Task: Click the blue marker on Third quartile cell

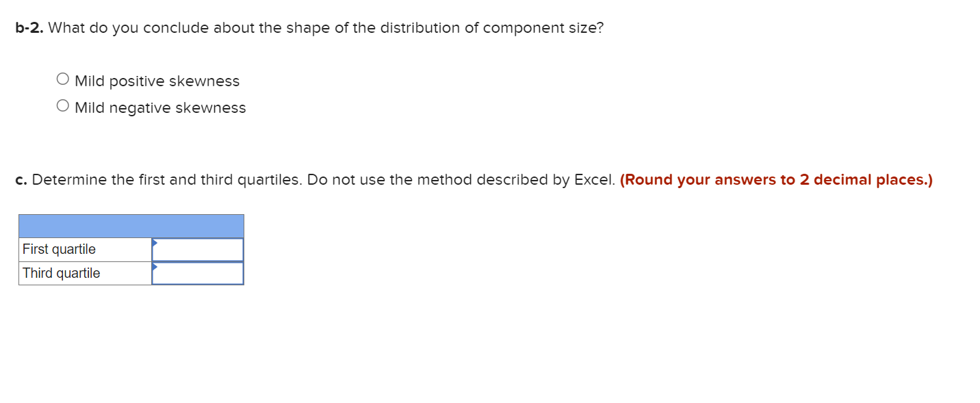Action: (x=154, y=268)
